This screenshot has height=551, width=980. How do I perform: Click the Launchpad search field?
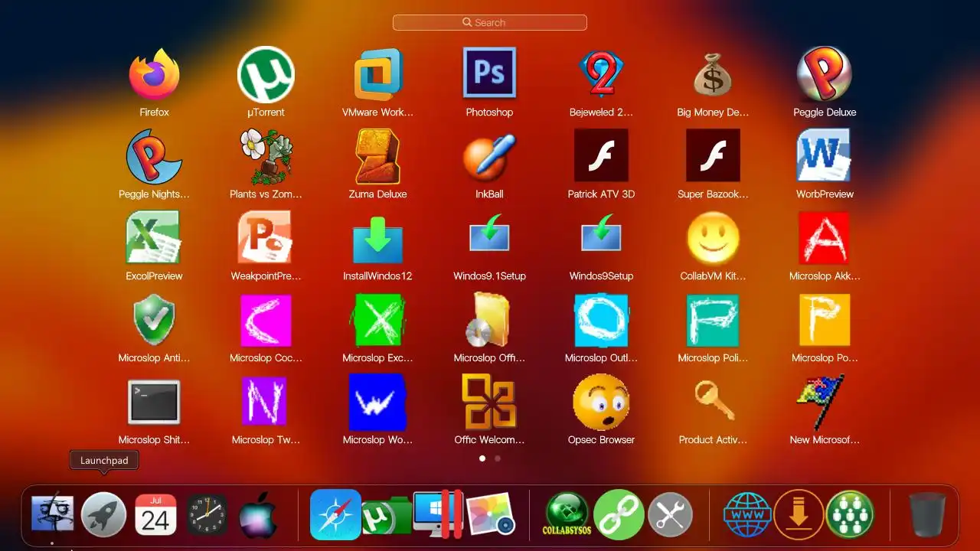[490, 23]
